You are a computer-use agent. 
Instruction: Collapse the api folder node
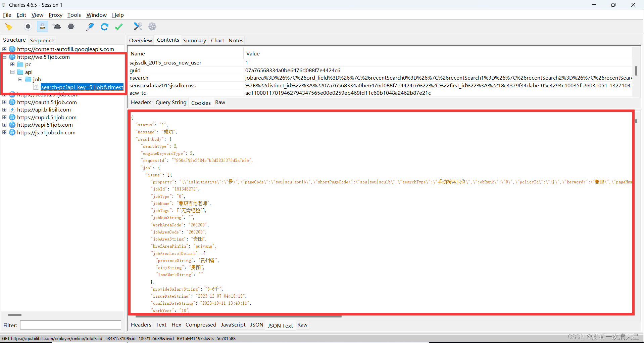pos(12,72)
